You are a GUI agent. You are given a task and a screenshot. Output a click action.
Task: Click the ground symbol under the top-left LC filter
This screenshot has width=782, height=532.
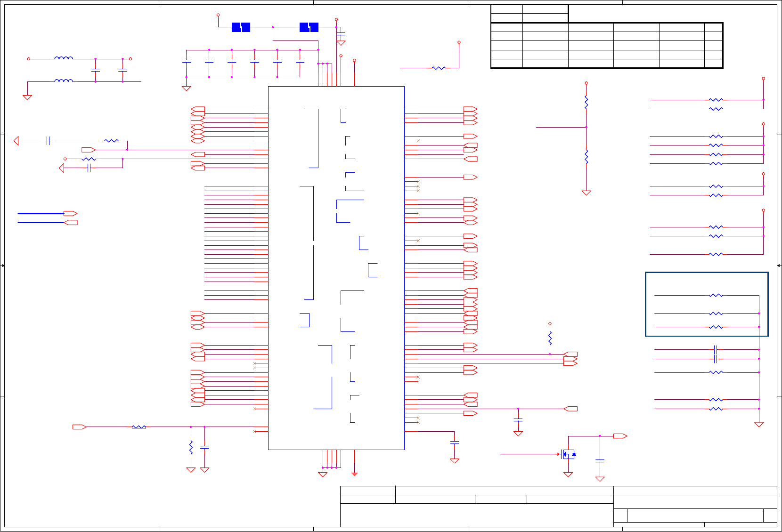point(27,97)
